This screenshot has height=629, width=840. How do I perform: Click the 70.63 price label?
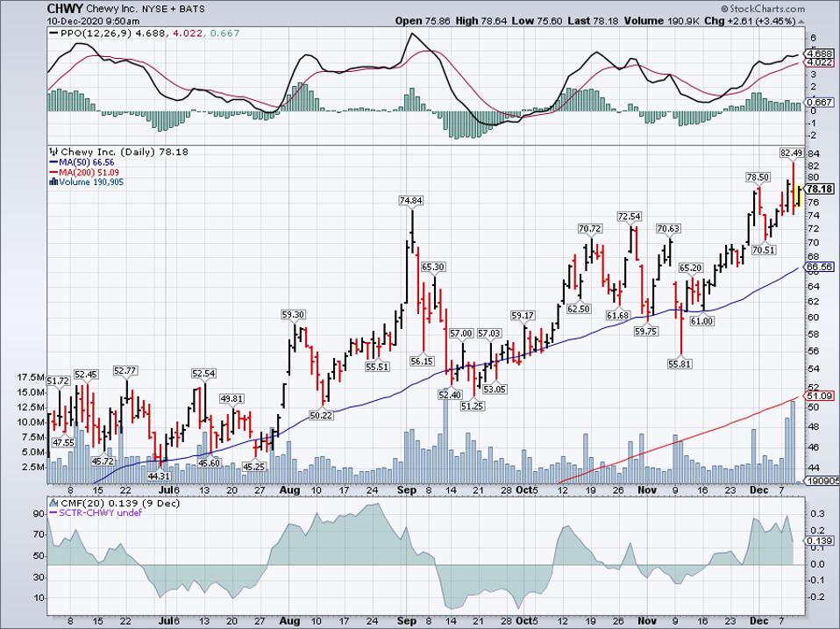[x=668, y=229]
